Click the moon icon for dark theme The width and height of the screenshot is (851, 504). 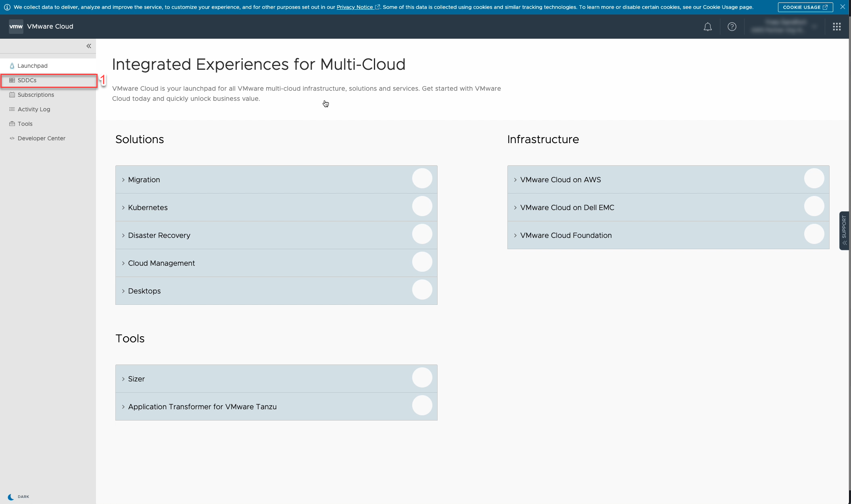[11, 497]
